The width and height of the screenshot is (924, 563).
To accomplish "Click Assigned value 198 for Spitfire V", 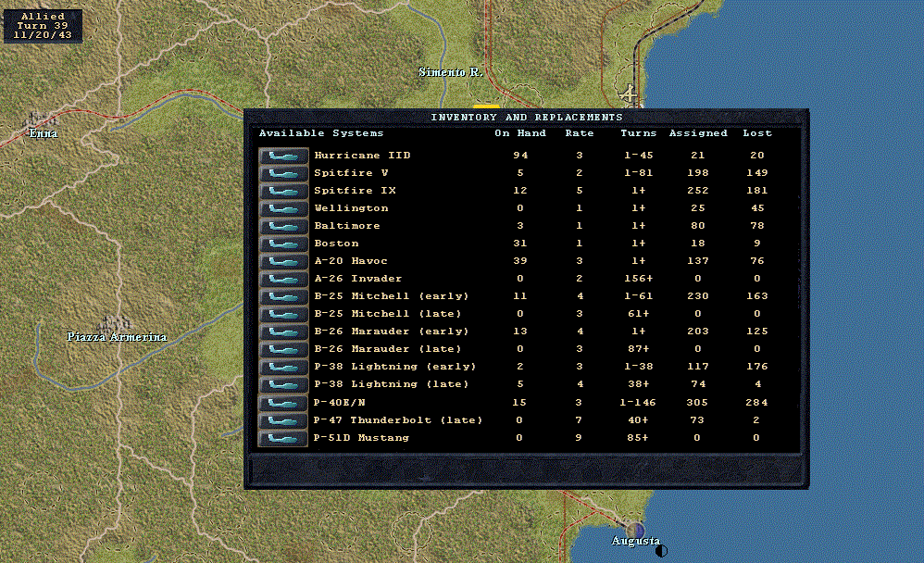I will pos(698,173).
